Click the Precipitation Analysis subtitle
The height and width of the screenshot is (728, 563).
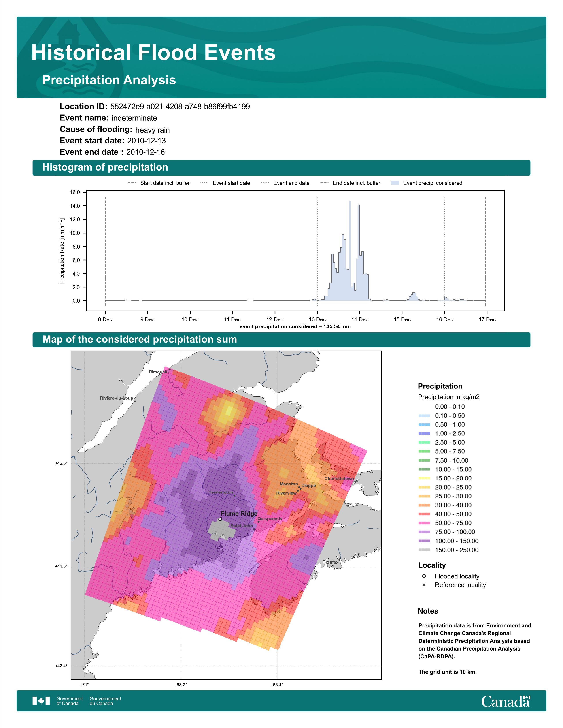(109, 80)
